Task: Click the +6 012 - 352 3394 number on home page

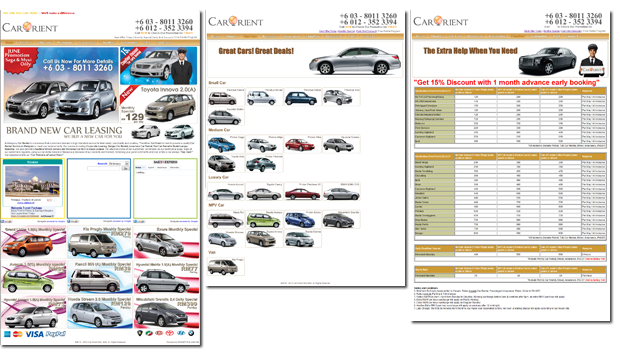Action: pyautogui.click(x=164, y=28)
